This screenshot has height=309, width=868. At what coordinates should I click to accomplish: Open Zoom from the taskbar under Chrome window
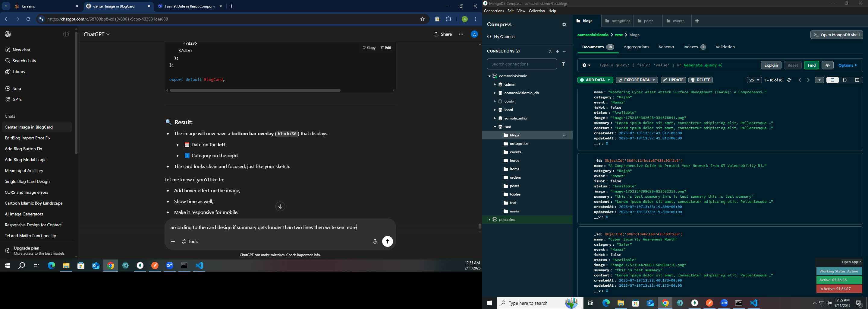tap(170, 266)
